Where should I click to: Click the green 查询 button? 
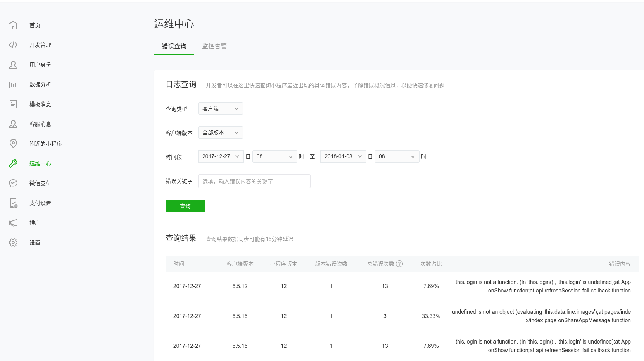185,206
